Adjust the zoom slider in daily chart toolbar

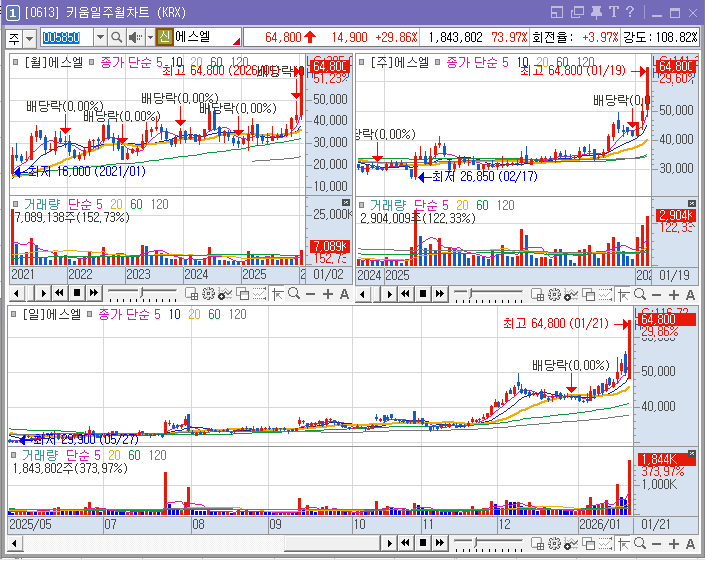click(488, 543)
